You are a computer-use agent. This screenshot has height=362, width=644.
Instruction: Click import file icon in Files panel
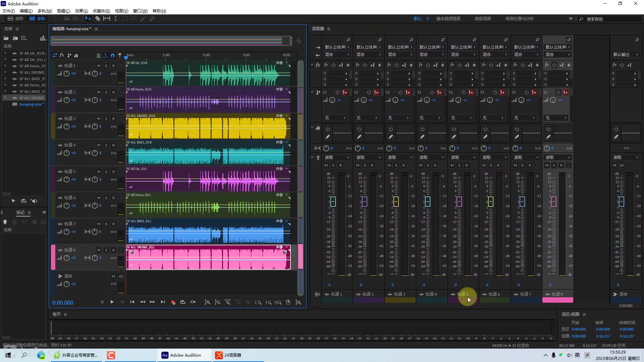pos(15,38)
